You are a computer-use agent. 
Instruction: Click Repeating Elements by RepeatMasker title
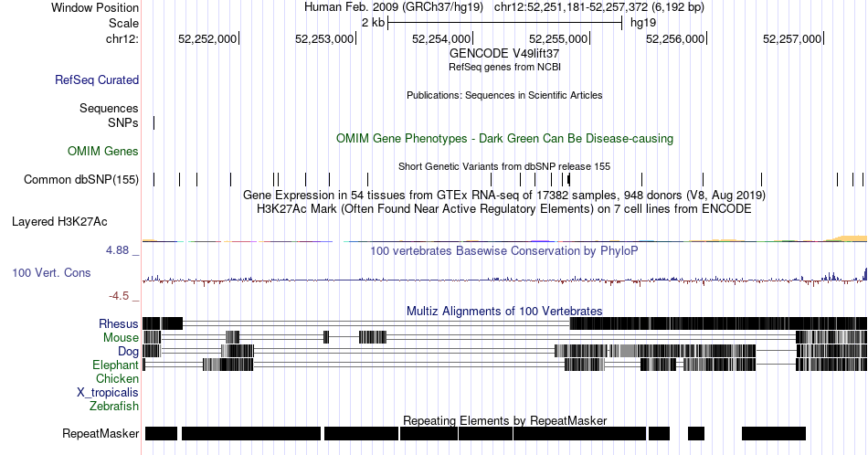click(504, 420)
